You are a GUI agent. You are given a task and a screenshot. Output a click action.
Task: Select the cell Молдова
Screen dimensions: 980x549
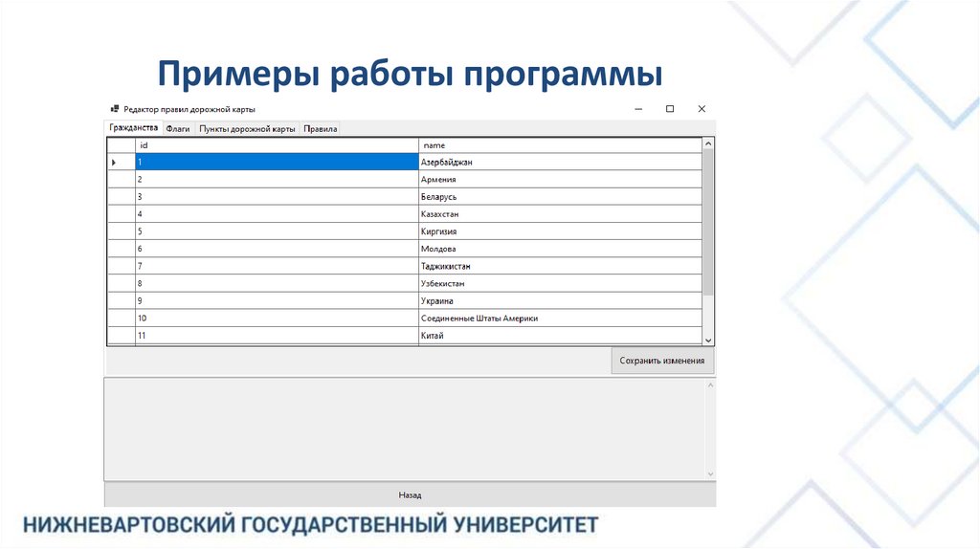pyautogui.click(x=560, y=249)
